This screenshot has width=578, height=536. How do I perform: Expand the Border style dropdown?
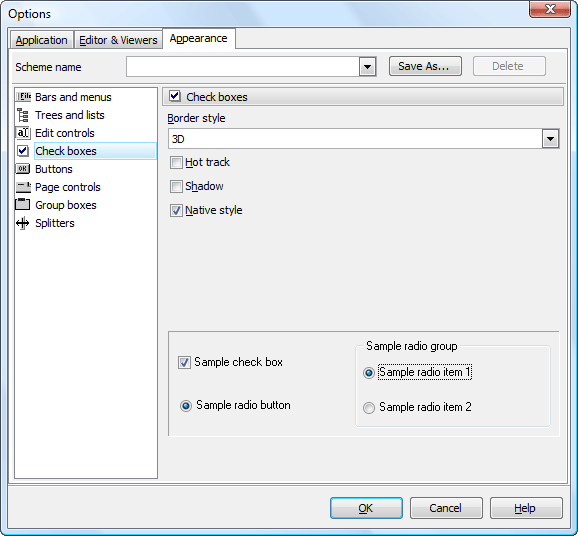tap(550, 139)
